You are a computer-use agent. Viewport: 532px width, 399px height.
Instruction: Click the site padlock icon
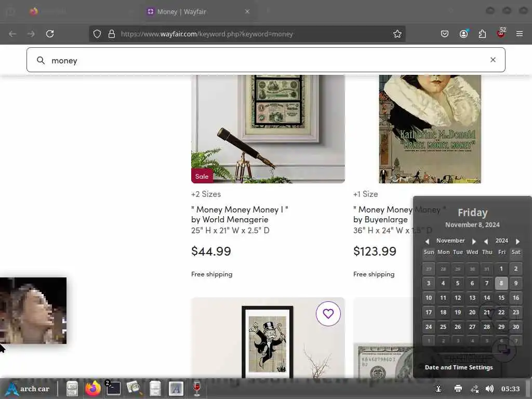click(x=111, y=34)
